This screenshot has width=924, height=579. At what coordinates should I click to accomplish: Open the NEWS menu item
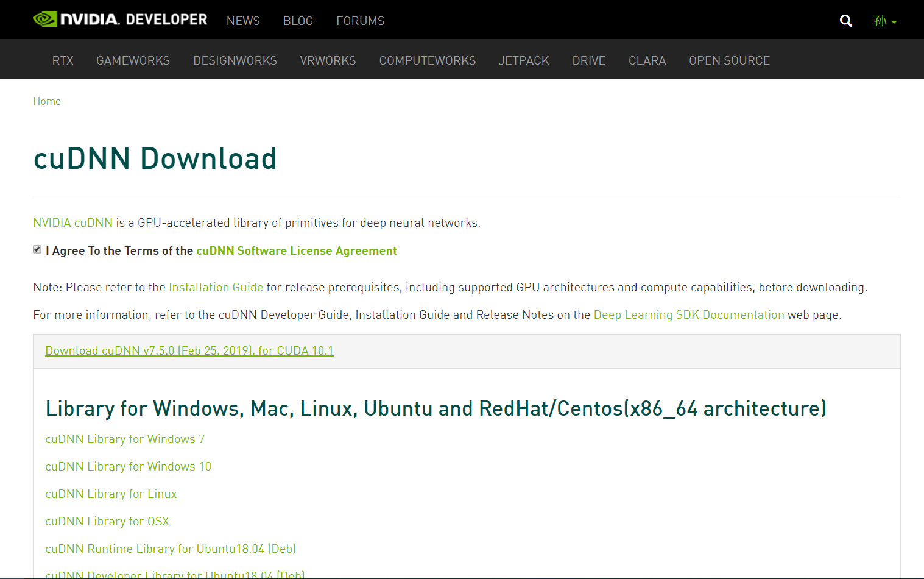(x=243, y=21)
